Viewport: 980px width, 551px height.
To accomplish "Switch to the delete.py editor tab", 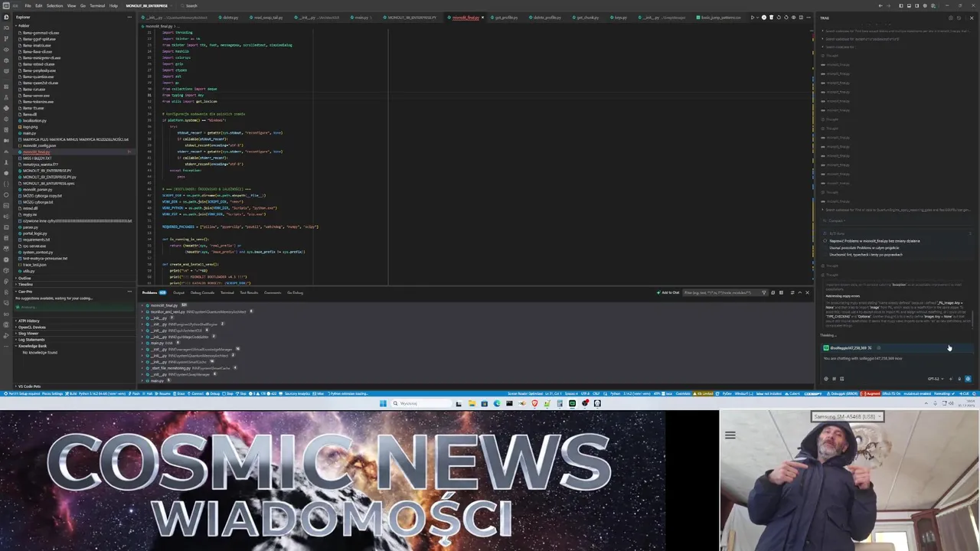I will pyautogui.click(x=228, y=17).
